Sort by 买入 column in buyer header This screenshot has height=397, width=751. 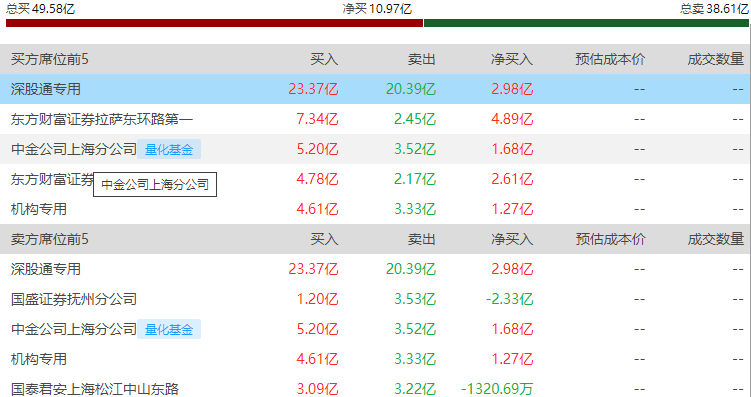click(x=324, y=59)
